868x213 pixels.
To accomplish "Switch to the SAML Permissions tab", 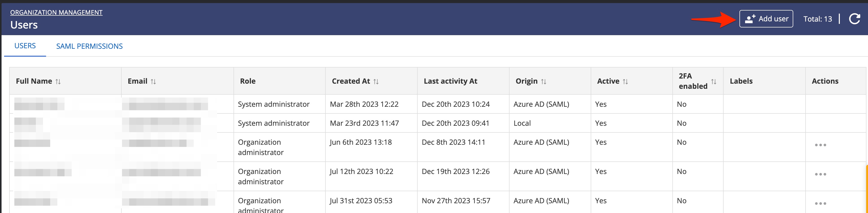I will tap(89, 46).
